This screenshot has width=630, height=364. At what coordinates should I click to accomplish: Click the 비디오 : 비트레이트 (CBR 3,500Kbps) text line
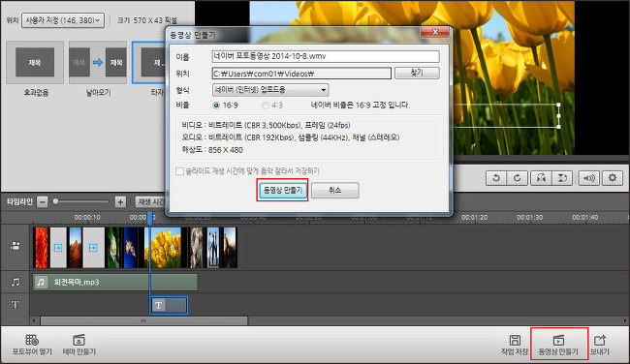click(266, 125)
